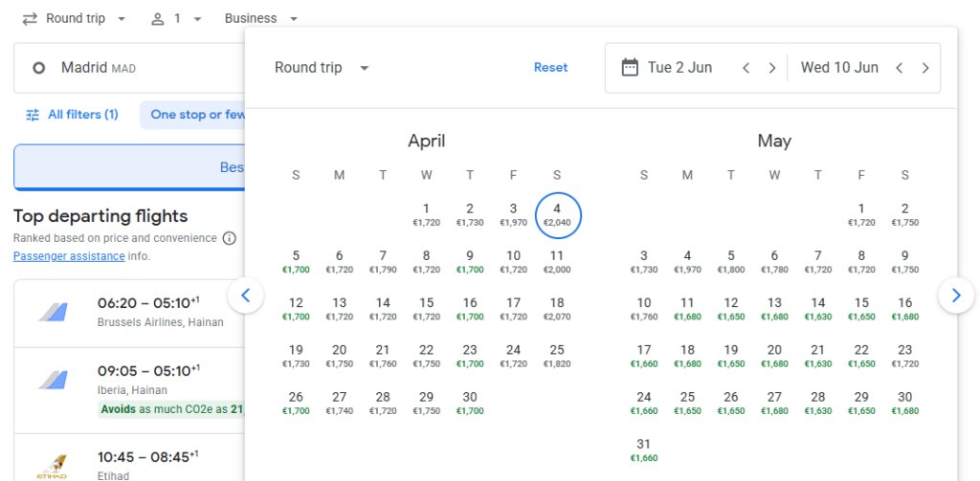This screenshot has width=980, height=481.
Task: Open the Passenger assistance link
Action: point(69,256)
